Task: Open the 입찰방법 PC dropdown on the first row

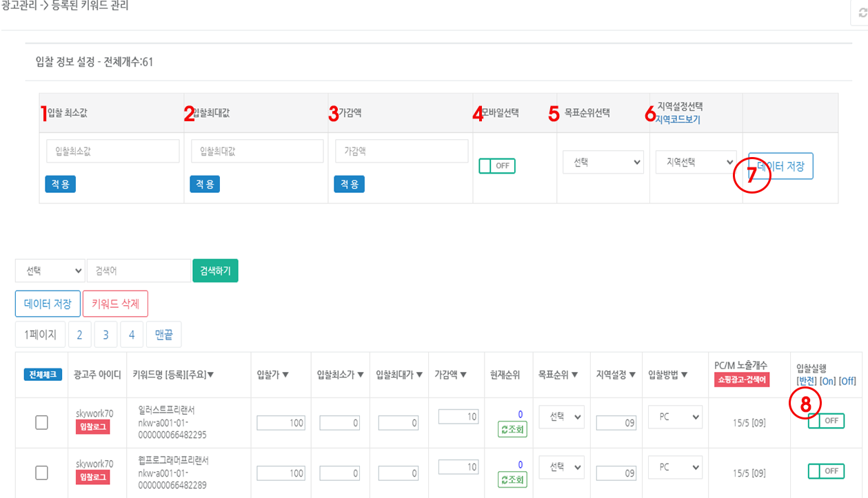Action: [x=674, y=416]
